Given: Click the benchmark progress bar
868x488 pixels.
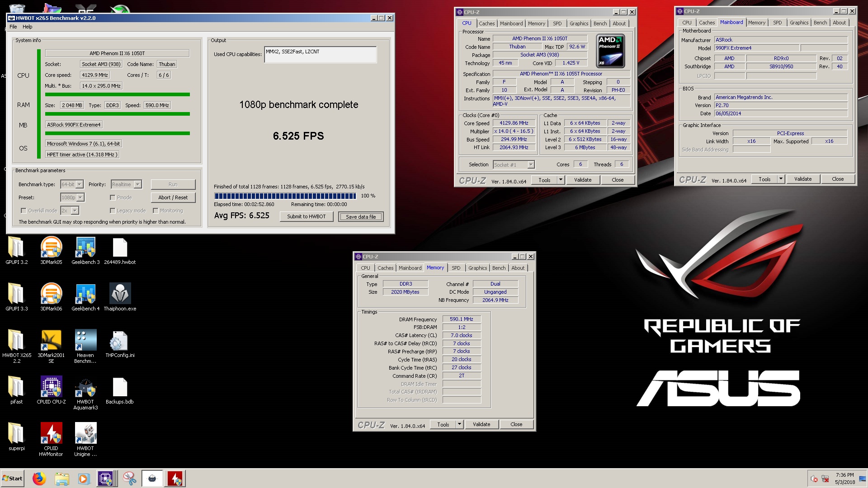Looking at the screenshot, I should [285, 196].
